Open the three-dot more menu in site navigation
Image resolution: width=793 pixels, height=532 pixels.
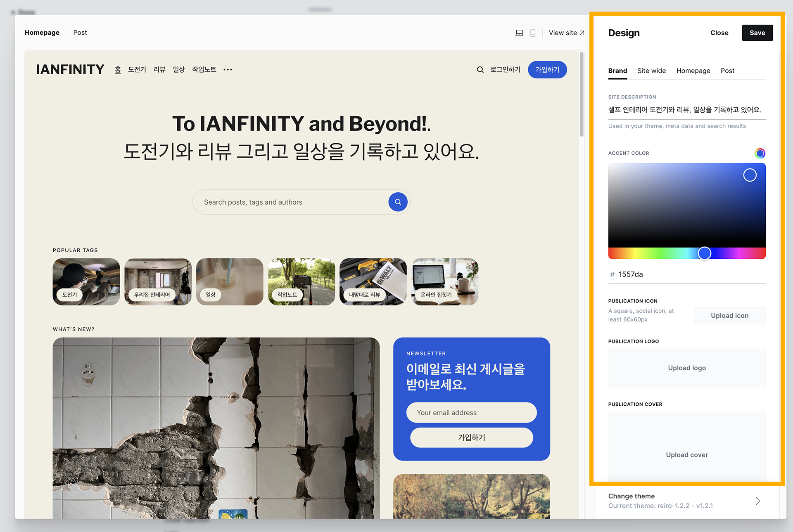(228, 70)
